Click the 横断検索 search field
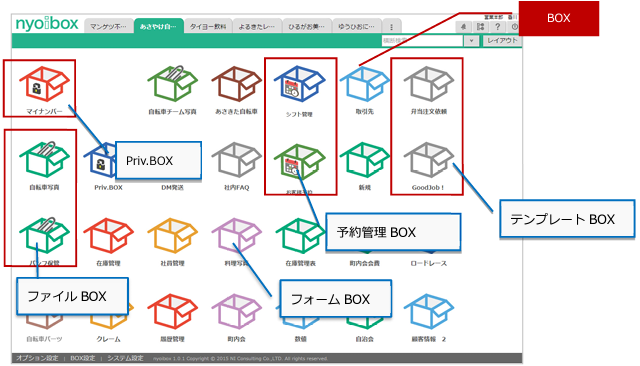The image size is (640, 366). 422,41
